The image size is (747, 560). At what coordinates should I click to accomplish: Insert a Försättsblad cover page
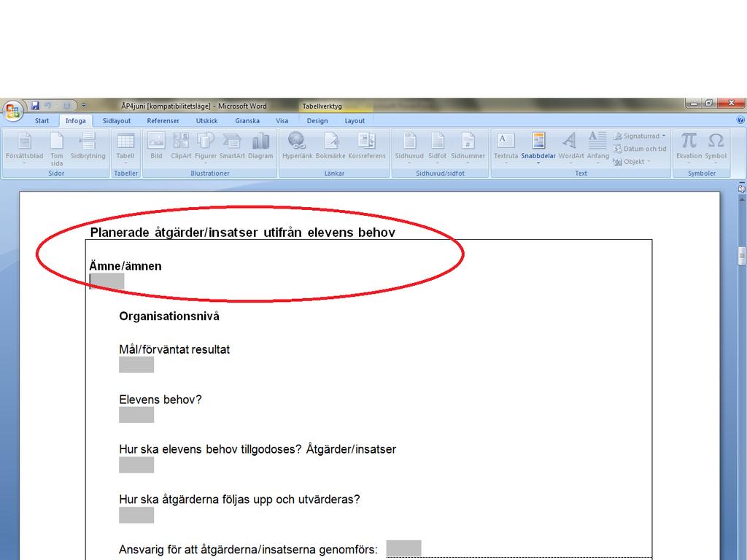pyautogui.click(x=24, y=149)
